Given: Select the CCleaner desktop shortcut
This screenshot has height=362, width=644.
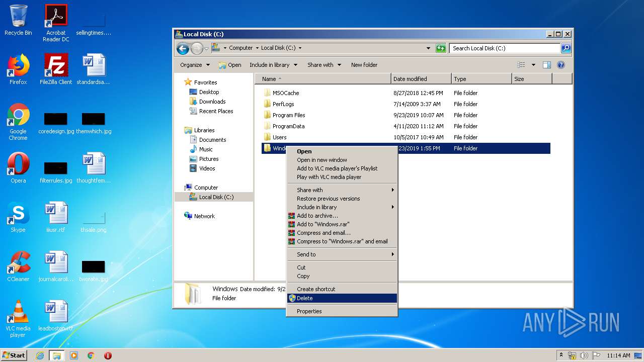Looking at the screenshot, I should click(x=18, y=266).
